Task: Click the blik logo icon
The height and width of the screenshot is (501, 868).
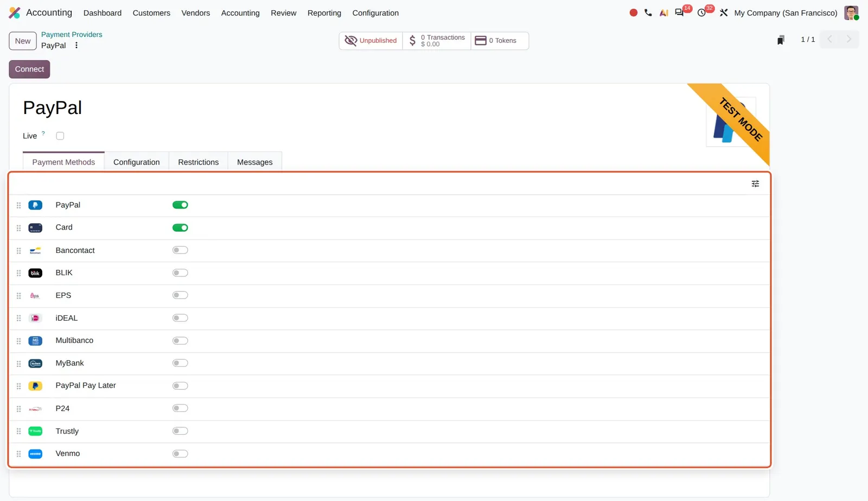Action: 35,273
